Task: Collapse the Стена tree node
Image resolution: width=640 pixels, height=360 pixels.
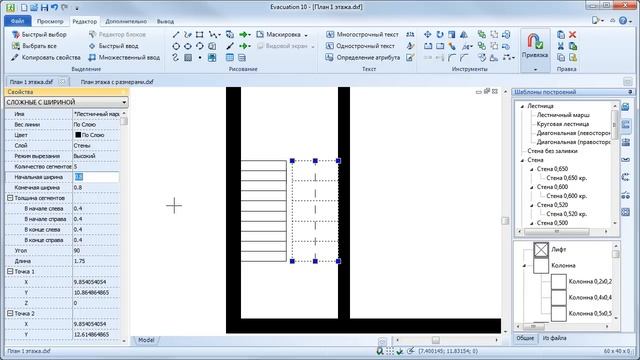Action: [x=522, y=160]
